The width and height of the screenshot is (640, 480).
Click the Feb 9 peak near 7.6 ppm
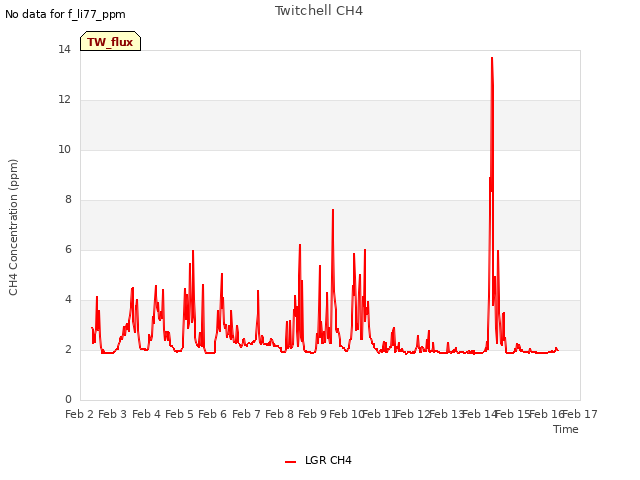[x=333, y=211]
